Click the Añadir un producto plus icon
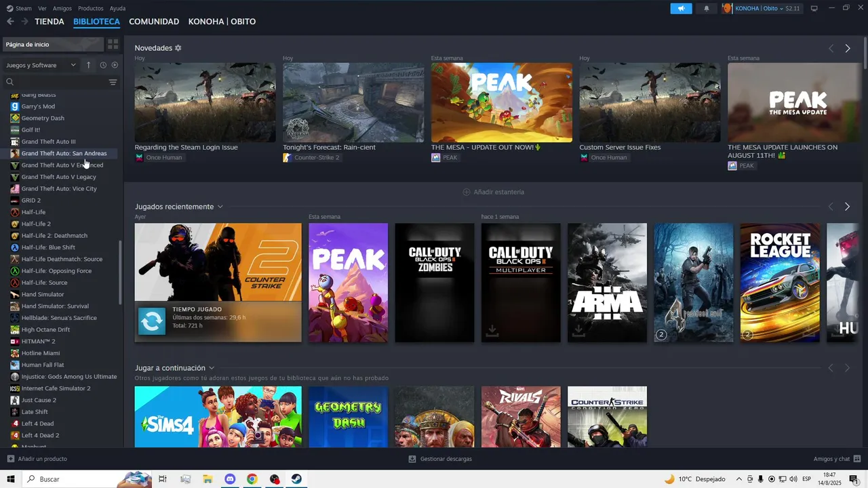 (x=11, y=459)
